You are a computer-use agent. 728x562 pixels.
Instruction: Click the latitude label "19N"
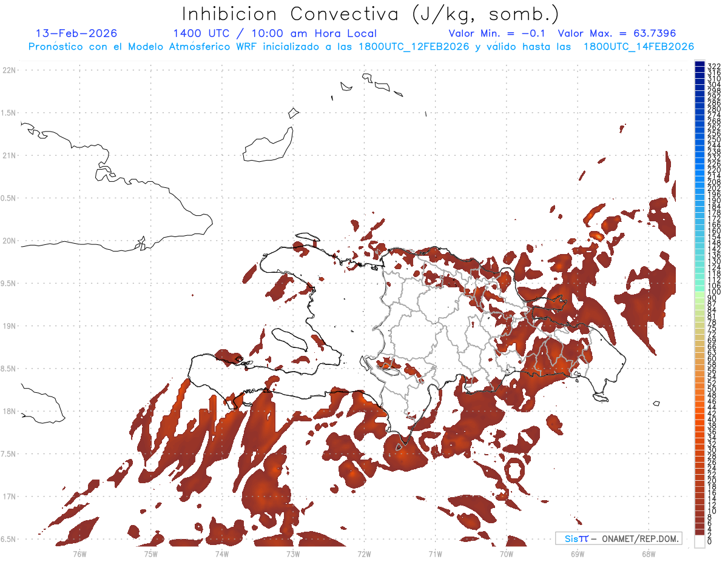(x=8, y=326)
